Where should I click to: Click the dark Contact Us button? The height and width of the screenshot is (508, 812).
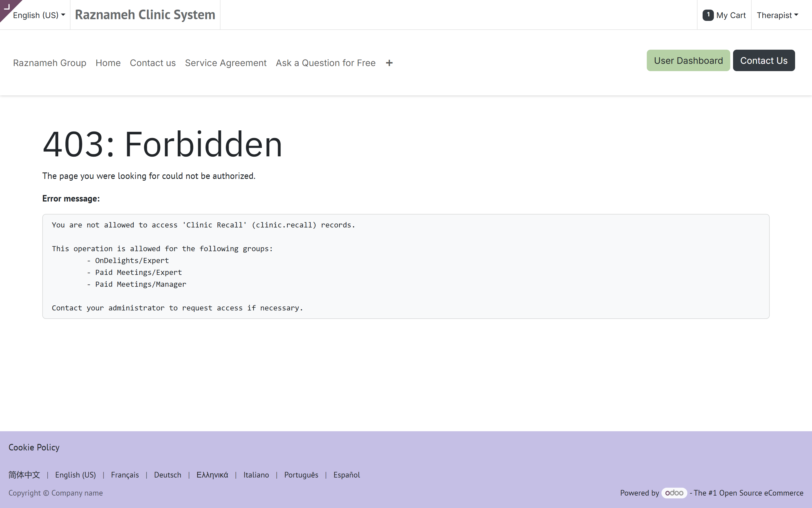tap(764, 60)
